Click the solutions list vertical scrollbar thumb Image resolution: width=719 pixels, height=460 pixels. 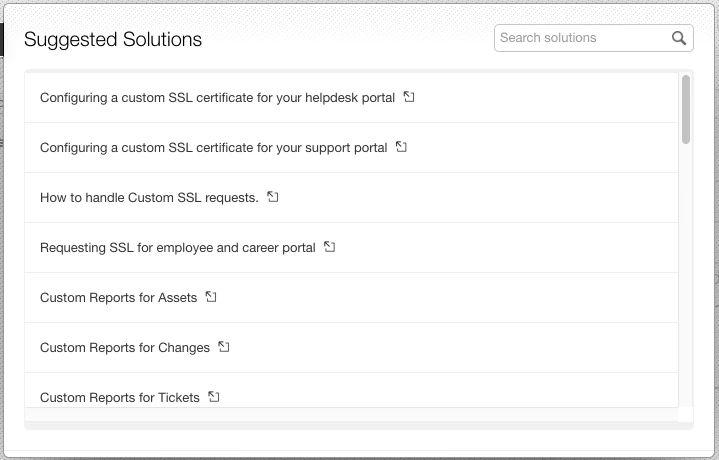click(x=686, y=110)
